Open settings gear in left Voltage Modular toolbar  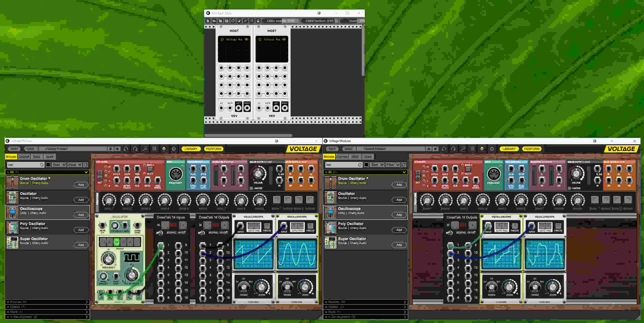174,149
